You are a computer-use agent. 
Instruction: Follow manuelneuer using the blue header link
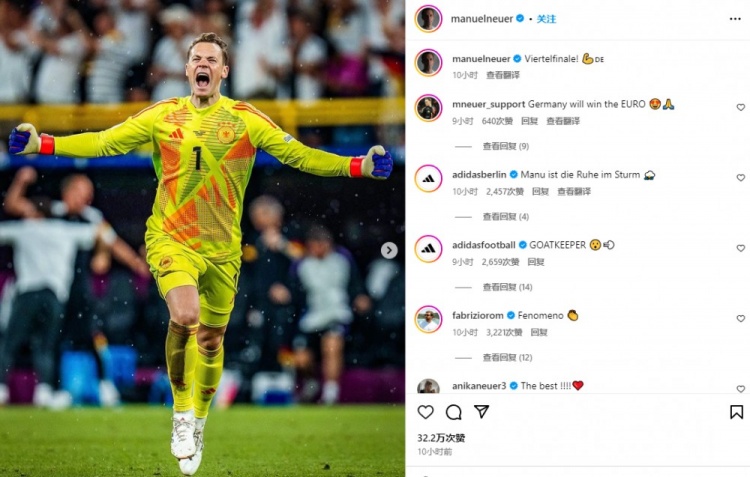[x=546, y=19]
